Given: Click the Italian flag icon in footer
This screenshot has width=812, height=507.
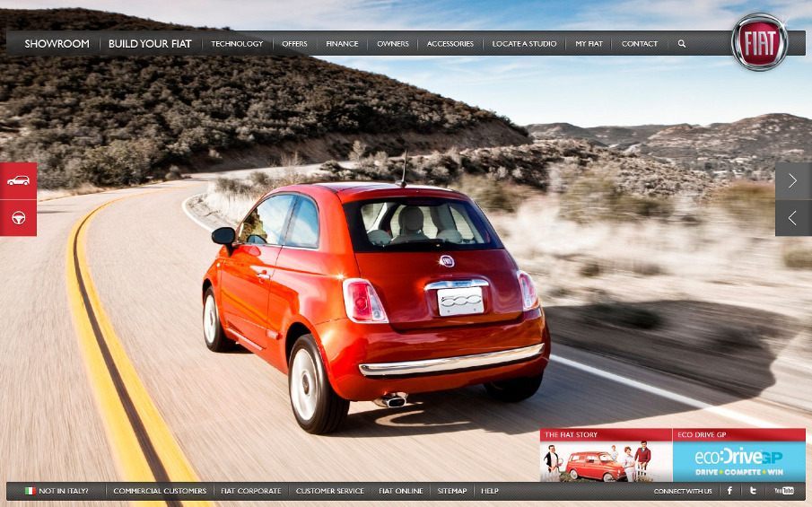Looking at the screenshot, I should pos(30,491).
